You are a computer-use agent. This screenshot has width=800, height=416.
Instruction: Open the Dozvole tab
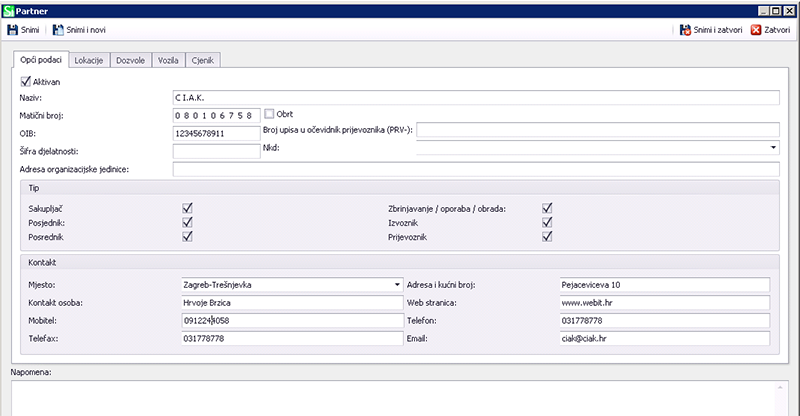[131, 60]
